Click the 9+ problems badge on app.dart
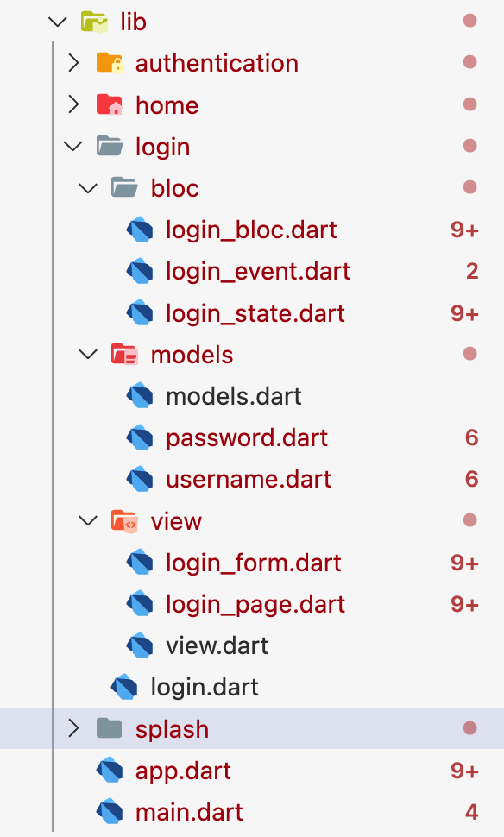504x837 pixels. point(464,771)
